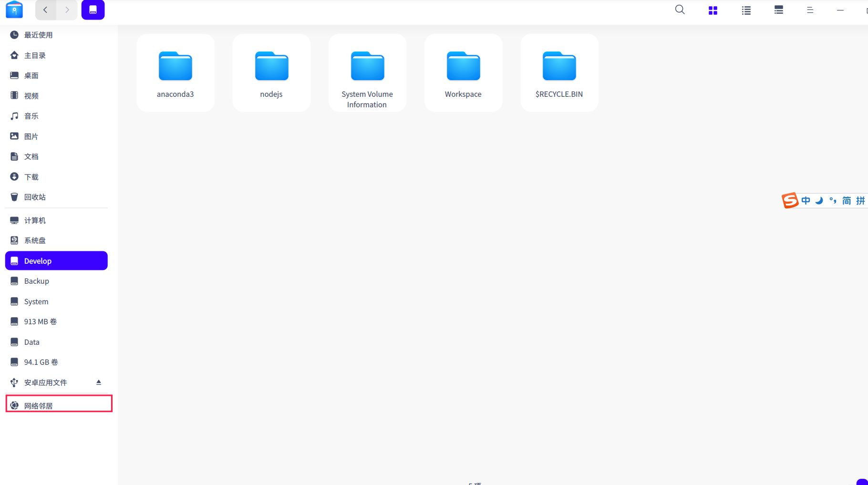Open Computer (计算机) in sidebar
This screenshot has width=868, height=485.
56,220
